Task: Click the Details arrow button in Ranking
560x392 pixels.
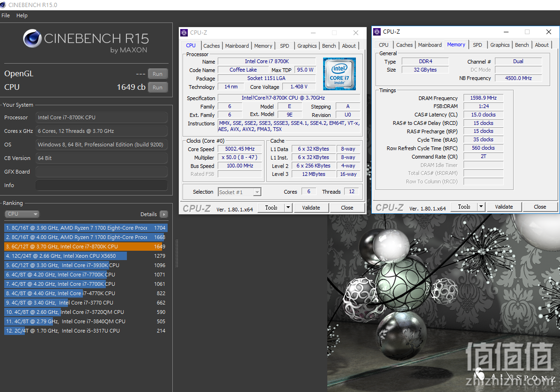Action: (x=164, y=214)
